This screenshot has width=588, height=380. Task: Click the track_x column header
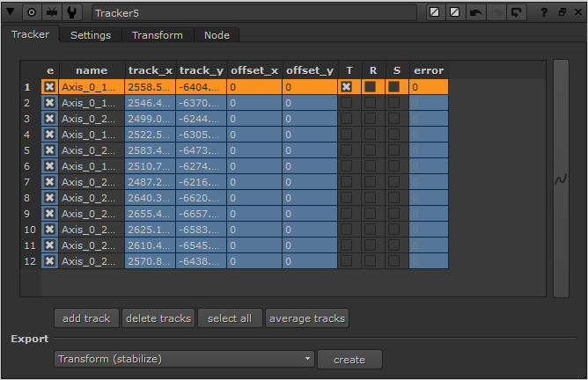point(150,70)
